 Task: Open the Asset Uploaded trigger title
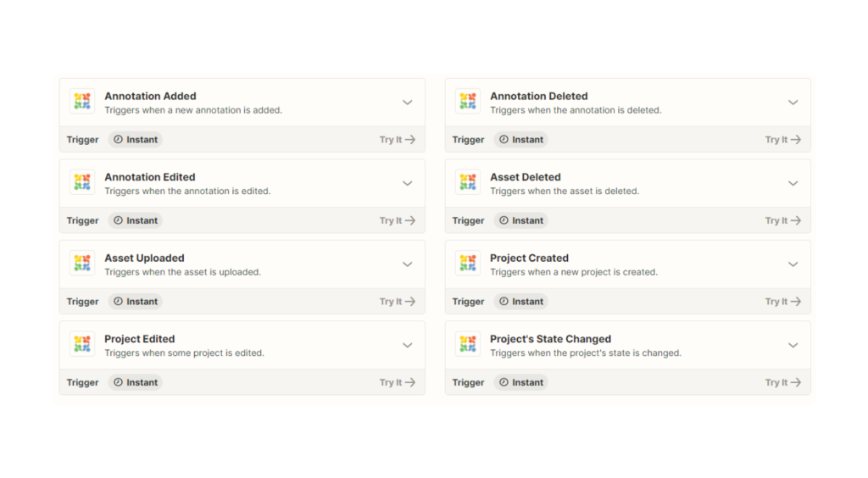[x=144, y=258]
